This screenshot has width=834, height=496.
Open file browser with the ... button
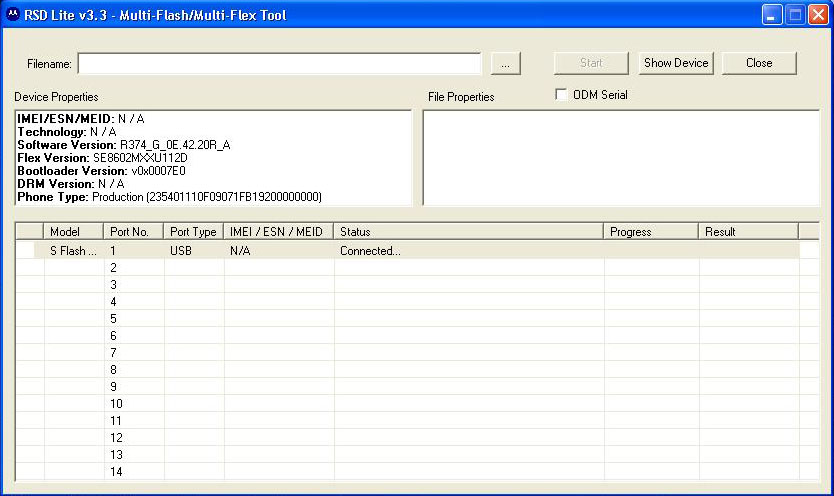coord(505,64)
